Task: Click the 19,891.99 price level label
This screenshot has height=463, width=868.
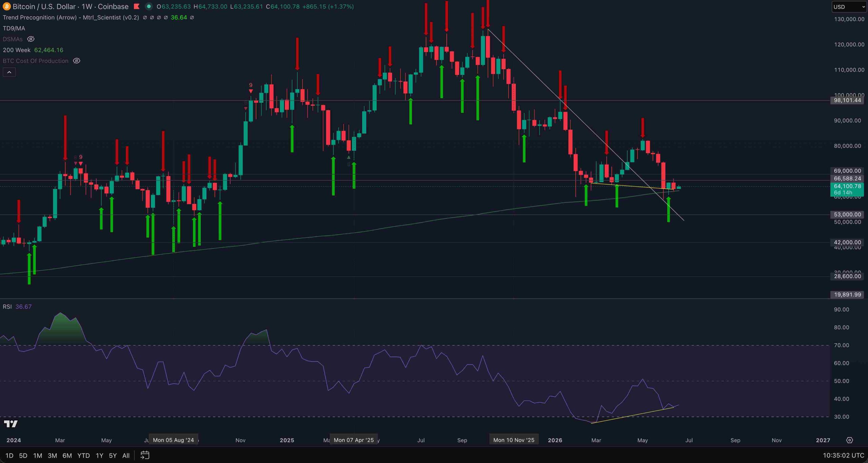Action: click(847, 294)
